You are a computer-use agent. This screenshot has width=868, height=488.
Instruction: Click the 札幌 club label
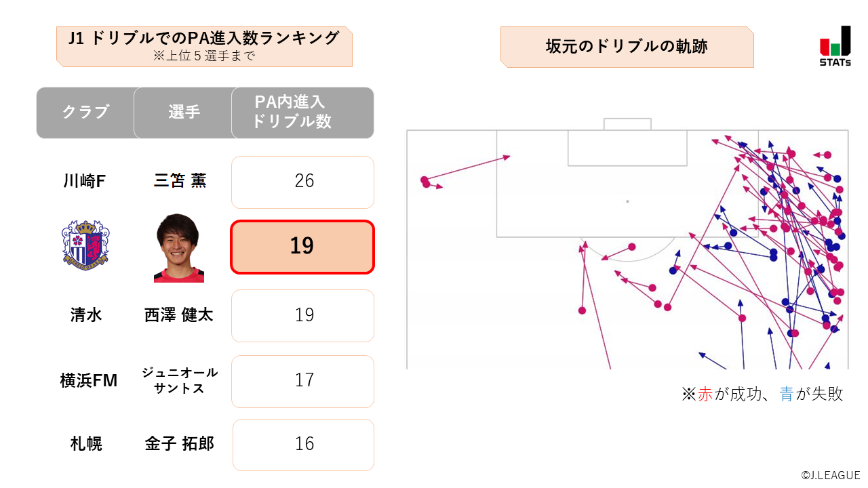86,444
